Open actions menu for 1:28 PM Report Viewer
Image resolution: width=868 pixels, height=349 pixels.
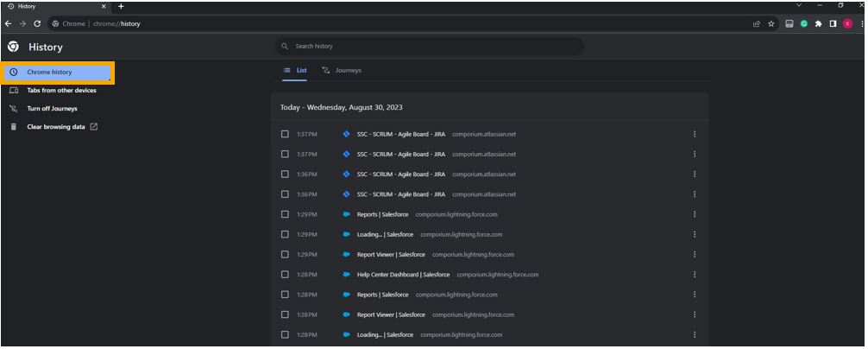tap(695, 314)
